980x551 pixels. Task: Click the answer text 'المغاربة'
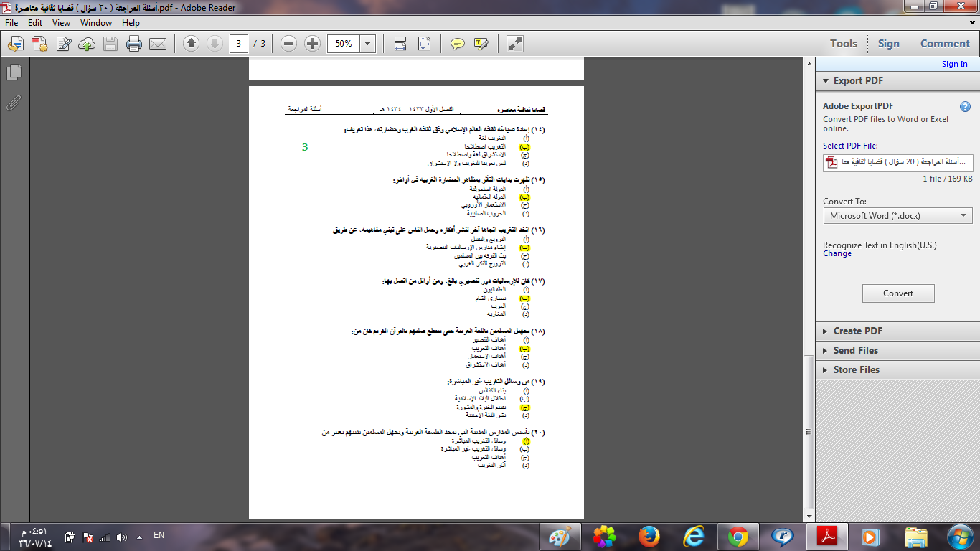click(x=496, y=314)
